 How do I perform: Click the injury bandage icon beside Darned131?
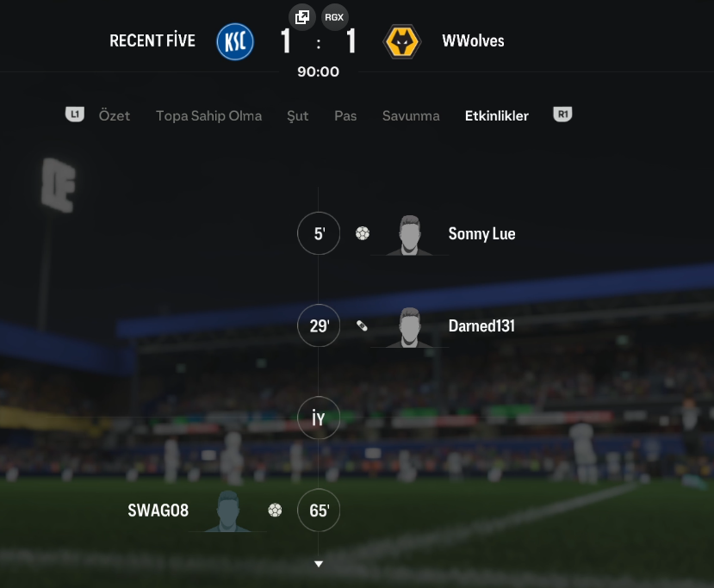[x=362, y=326]
